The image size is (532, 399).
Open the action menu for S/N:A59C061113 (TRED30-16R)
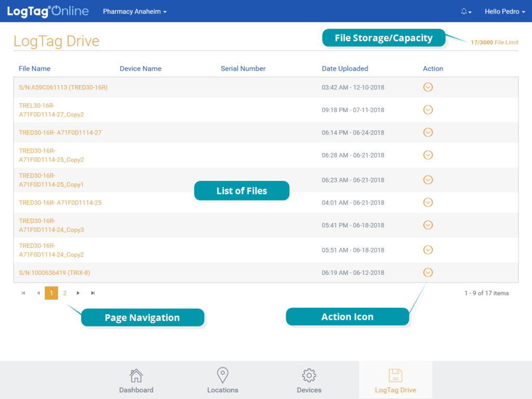tap(428, 87)
